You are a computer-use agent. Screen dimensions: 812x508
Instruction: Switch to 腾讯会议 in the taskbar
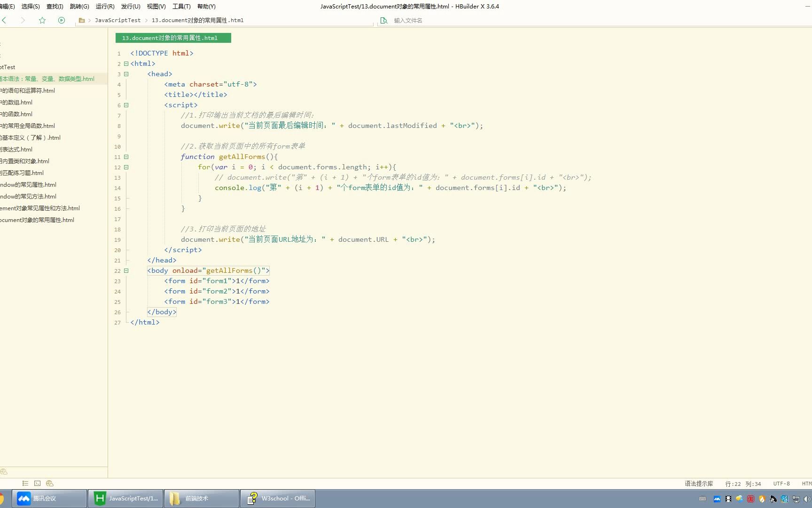tap(49, 499)
